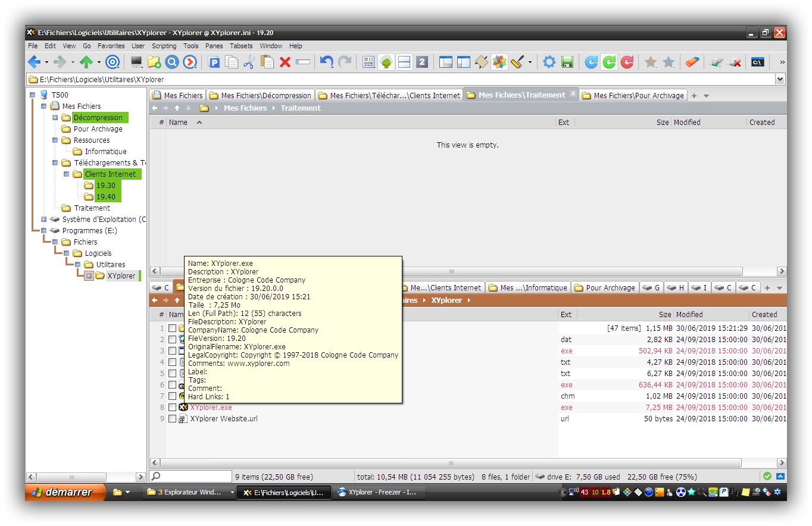Image resolution: width=812 pixels, height=526 pixels.
Task: Click the Copy icon
Action: pos(232,61)
